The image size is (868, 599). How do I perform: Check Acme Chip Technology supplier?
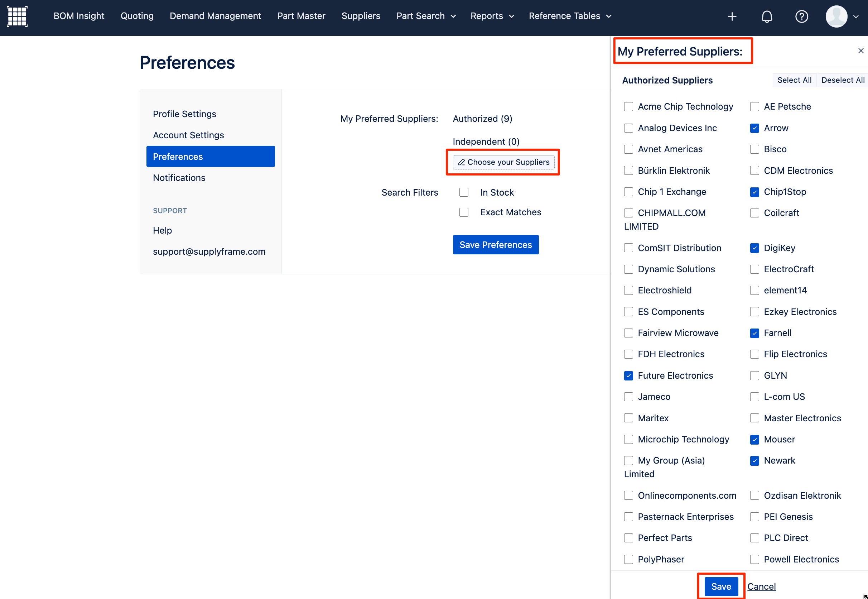click(628, 107)
